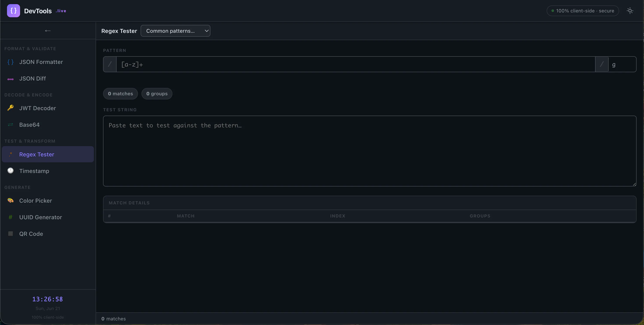This screenshot has height=325, width=644.
Task: Open the Timestamp tool
Action: click(48, 171)
